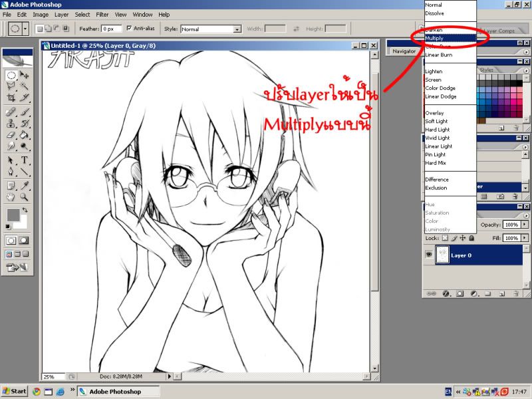Viewport: 532px width, 399px height.
Task: Click the Layer 0 thumbnail
Action: point(442,255)
